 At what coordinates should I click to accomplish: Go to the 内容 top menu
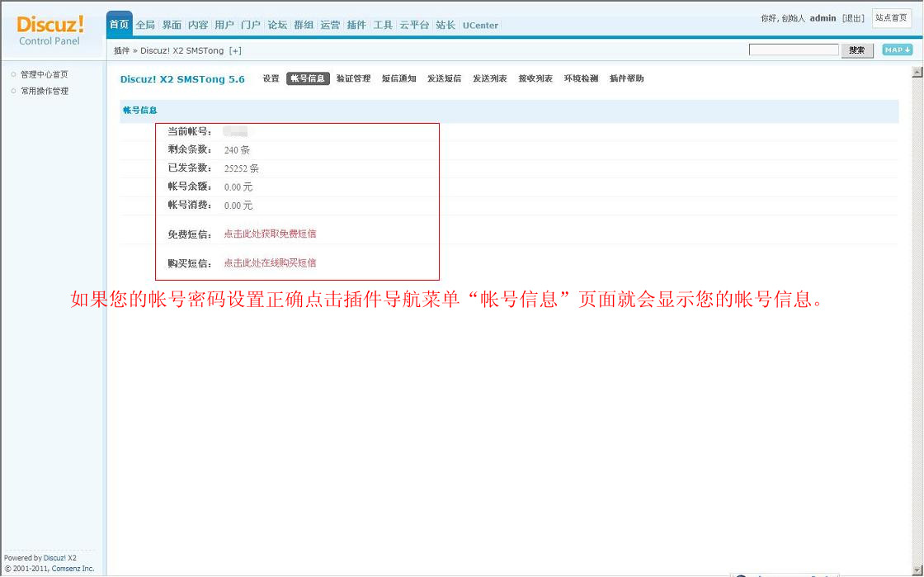[198, 25]
